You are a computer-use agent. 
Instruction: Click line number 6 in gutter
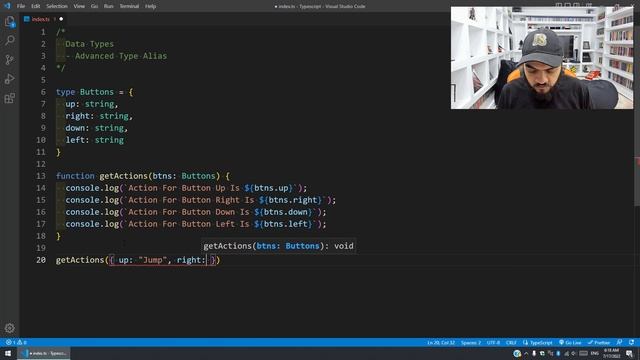pyautogui.click(x=43, y=92)
